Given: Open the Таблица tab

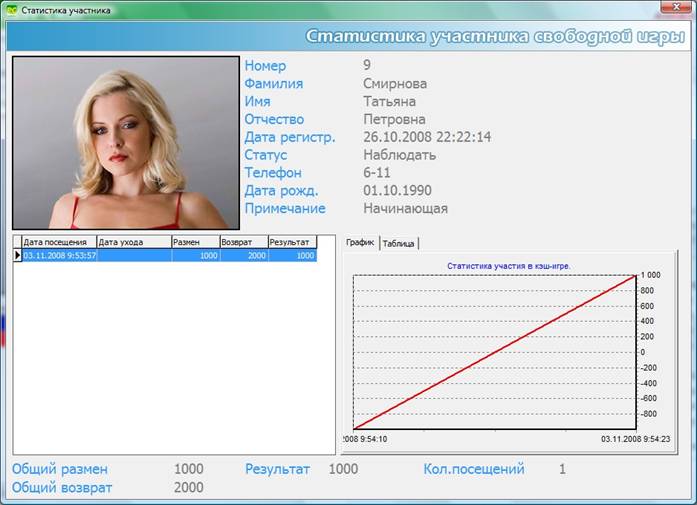Looking at the screenshot, I should (399, 243).
